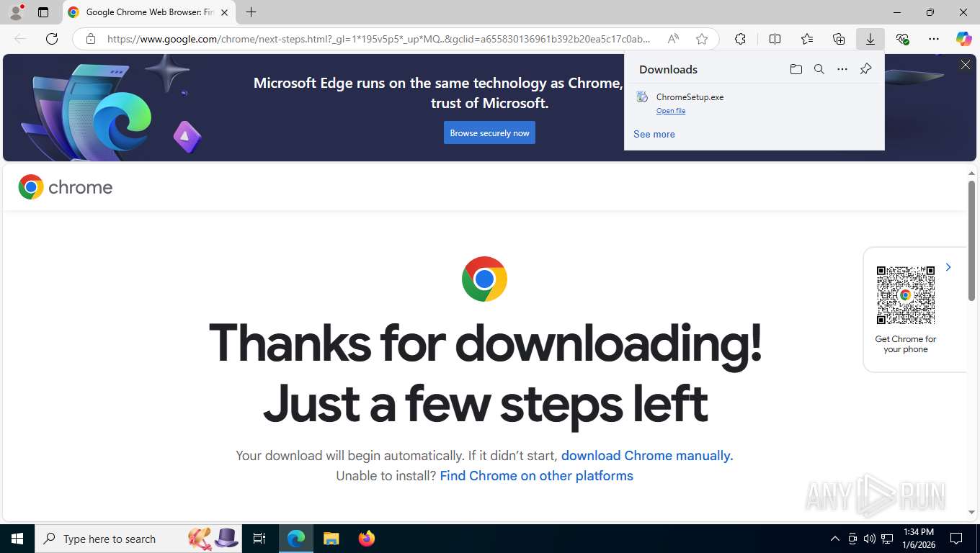The height and width of the screenshot is (553, 980).
Task: Click the Chrome QR code image
Action: [x=906, y=295]
